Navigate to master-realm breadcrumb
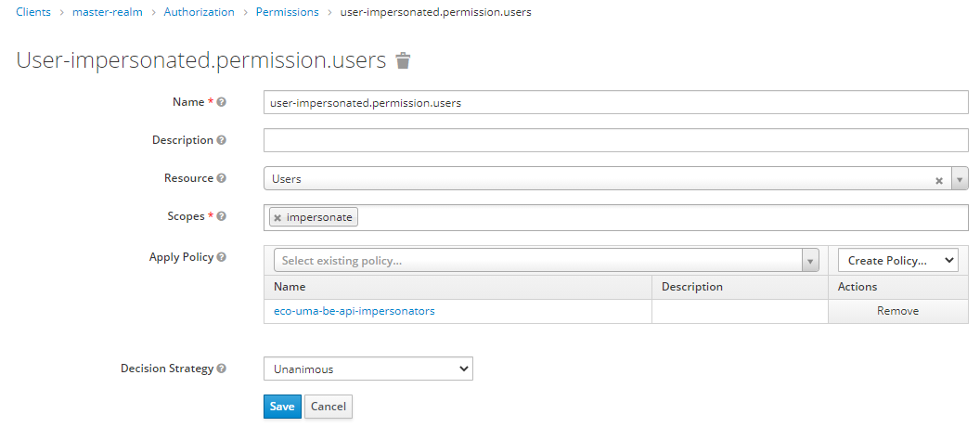The height and width of the screenshot is (427, 980). point(108,12)
